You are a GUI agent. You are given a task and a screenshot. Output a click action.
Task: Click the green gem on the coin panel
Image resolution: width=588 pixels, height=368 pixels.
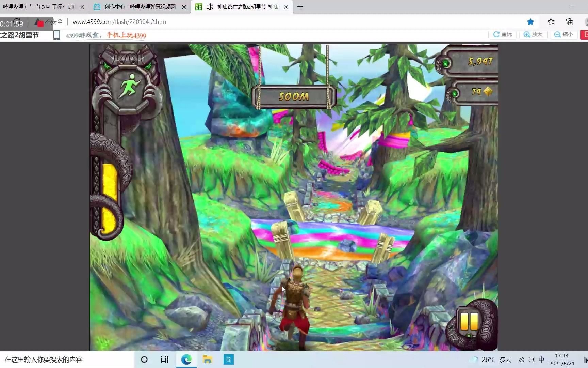[455, 93]
